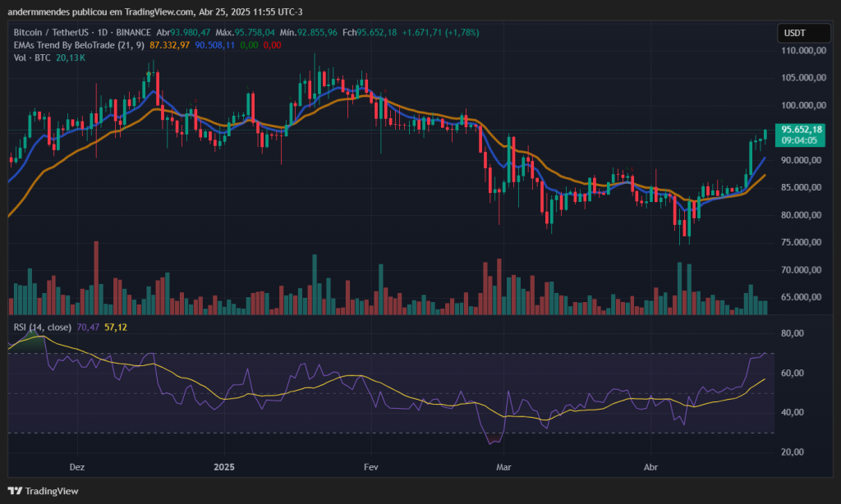
Task: Click the volume value 20,13K
Action: [x=71, y=57]
